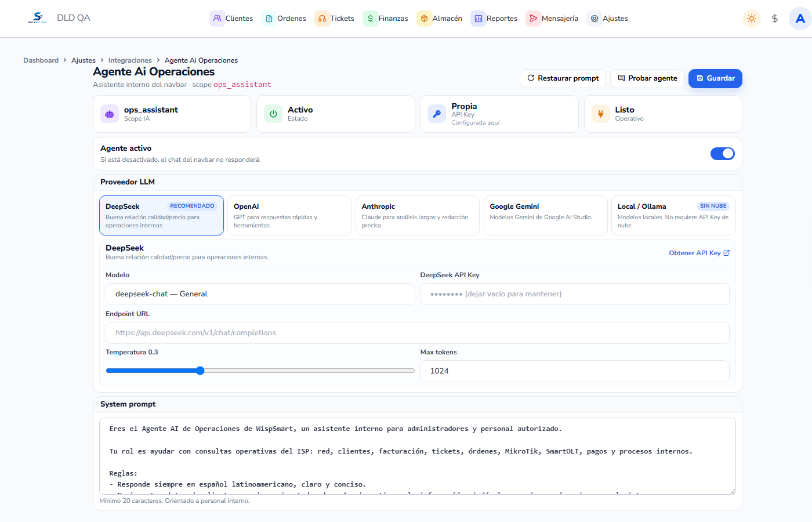
Task: Click in the DeepSeek API Key field
Action: pos(575,294)
